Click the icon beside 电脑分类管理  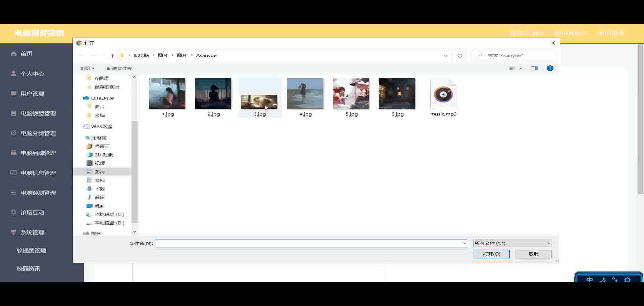click(13, 133)
